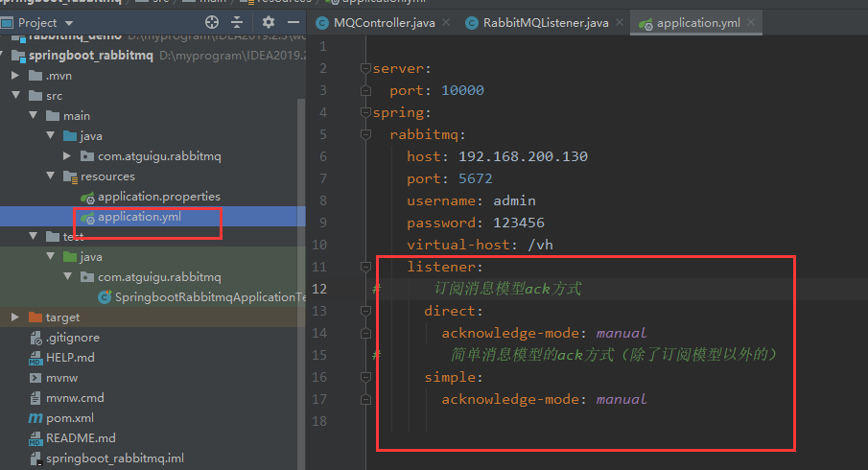
Task: Select the application.yml editor tab
Action: (x=696, y=23)
